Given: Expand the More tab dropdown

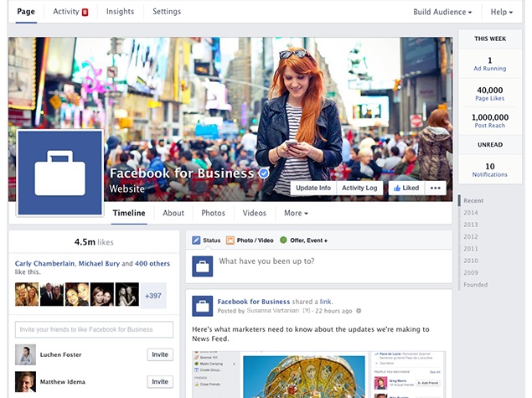Looking at the screenshot, I should 296,213.
